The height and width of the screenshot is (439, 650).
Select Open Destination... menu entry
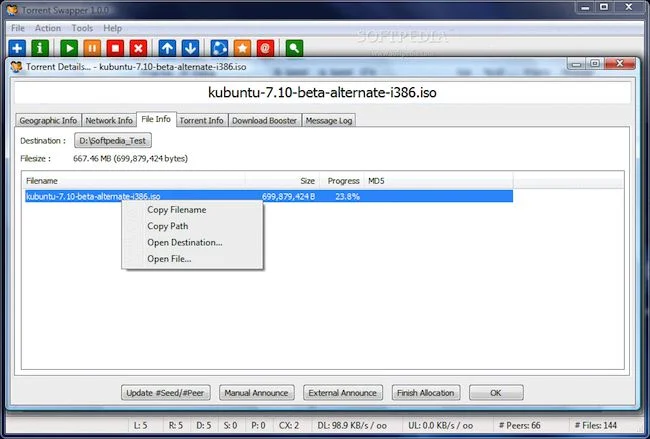coord(184,243)
